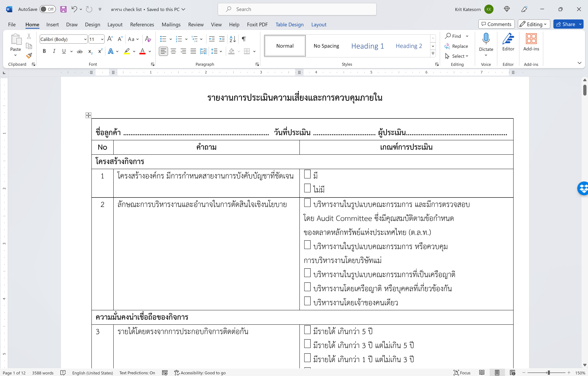Apply Superscript formatting
This screenshot has height=376, width=588.
(100, 51)
